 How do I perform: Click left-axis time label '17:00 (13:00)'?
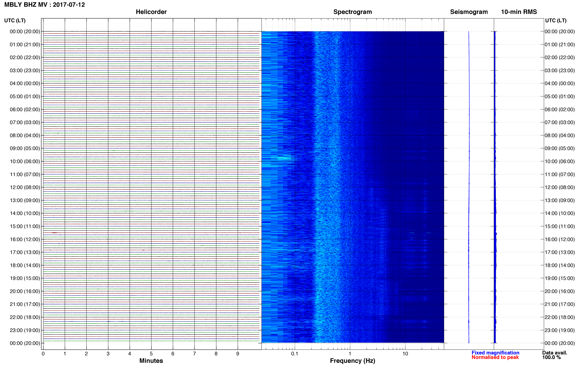[25, 252]
